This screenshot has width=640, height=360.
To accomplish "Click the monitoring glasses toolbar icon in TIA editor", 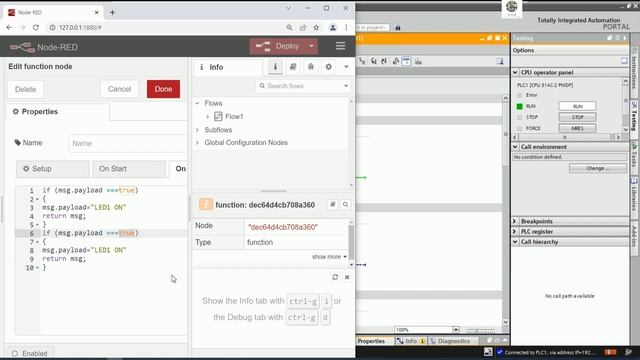I will coord(406,61).
